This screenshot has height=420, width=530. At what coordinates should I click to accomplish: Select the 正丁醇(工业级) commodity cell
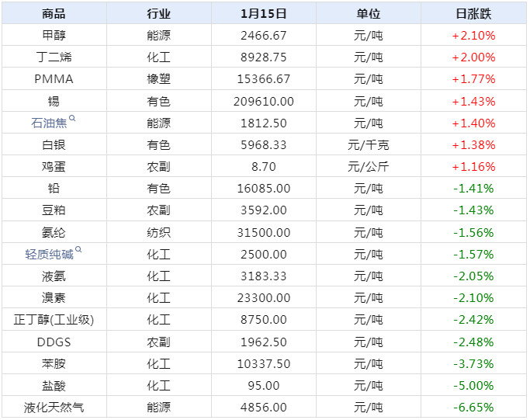point(54,320)
